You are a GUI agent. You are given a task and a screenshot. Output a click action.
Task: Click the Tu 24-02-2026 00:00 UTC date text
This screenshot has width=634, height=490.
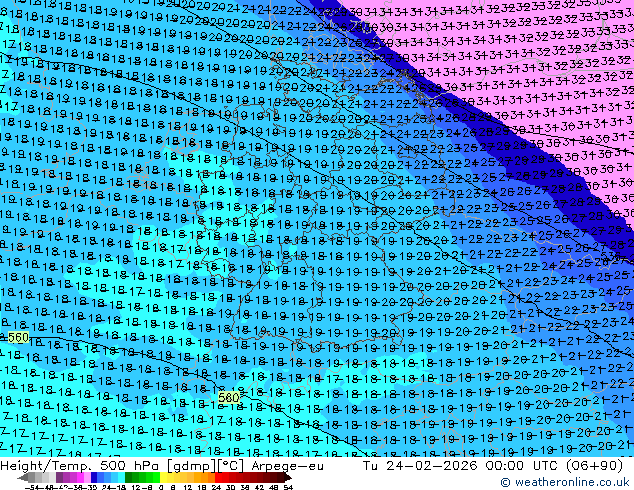click(x=461, y=466)
